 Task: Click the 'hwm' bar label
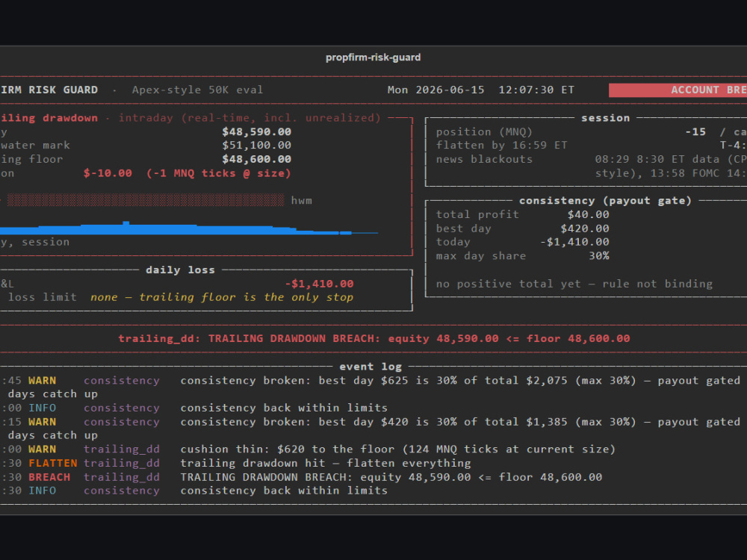[x=302, y=200]
